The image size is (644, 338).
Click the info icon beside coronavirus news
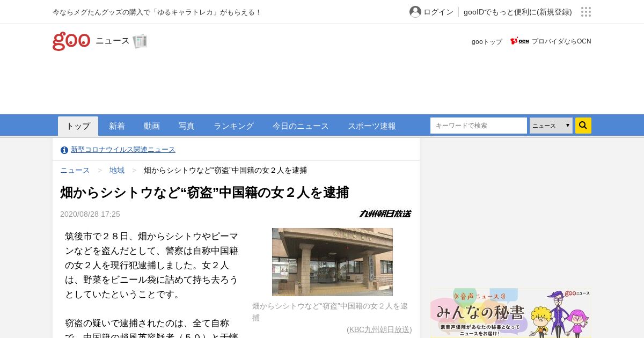point(64,150)
